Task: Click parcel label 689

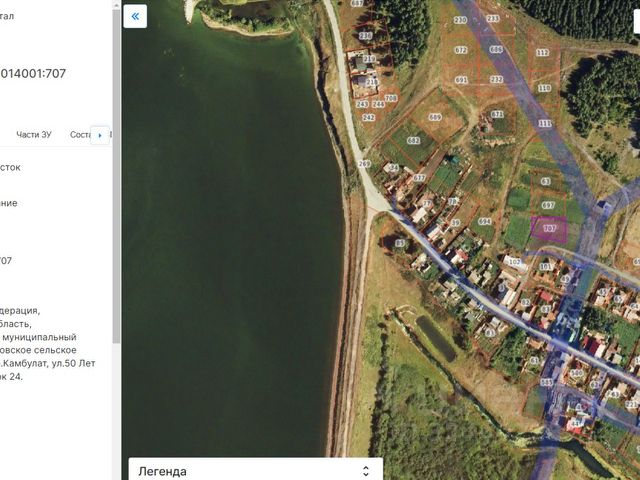Action: [435, 118]
